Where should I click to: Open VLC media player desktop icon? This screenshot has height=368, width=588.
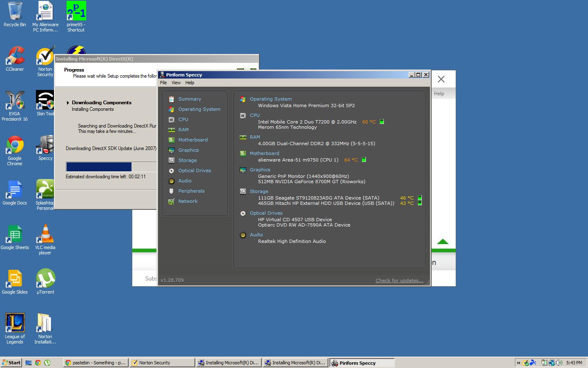coord(45,240)
